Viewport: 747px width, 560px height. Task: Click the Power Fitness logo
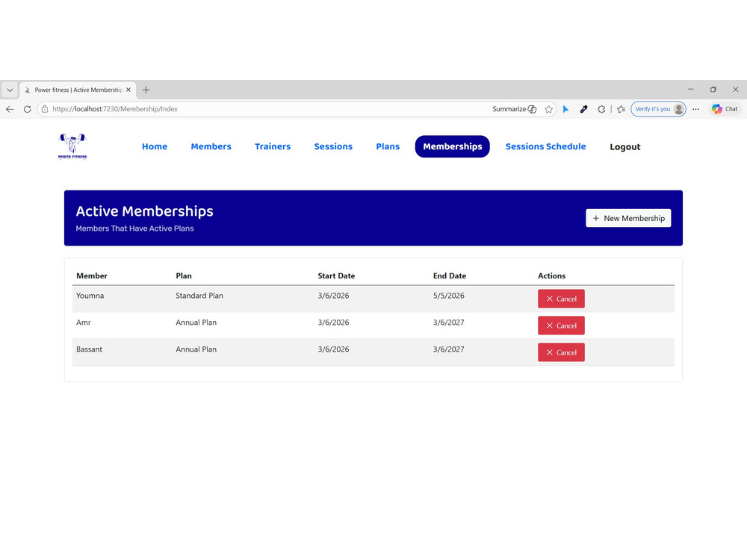coord(72,146)
